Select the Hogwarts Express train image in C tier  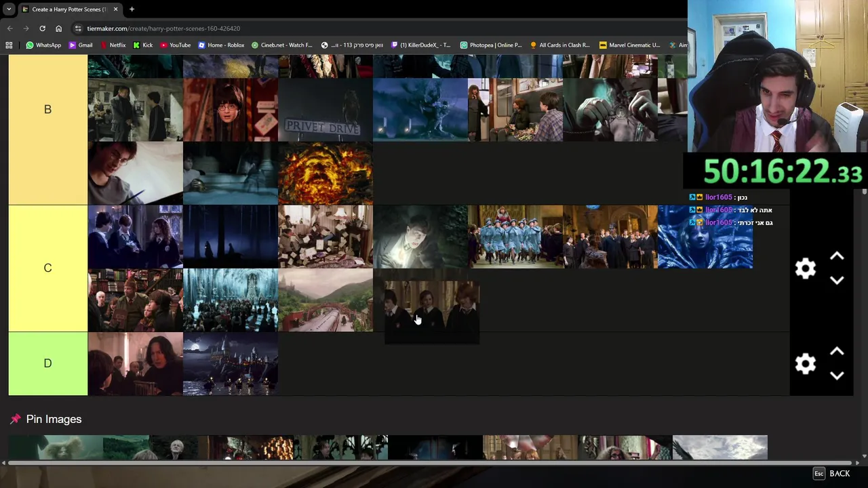(325, 300)
